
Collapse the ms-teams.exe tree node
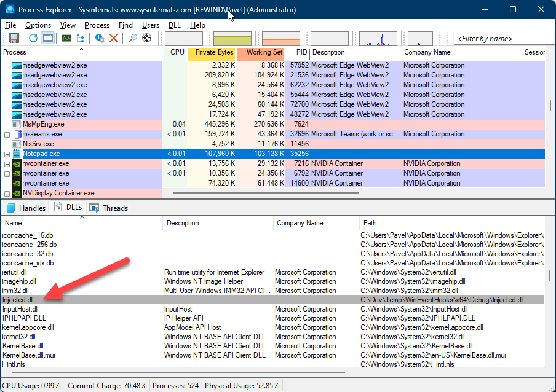click(7, 135)
